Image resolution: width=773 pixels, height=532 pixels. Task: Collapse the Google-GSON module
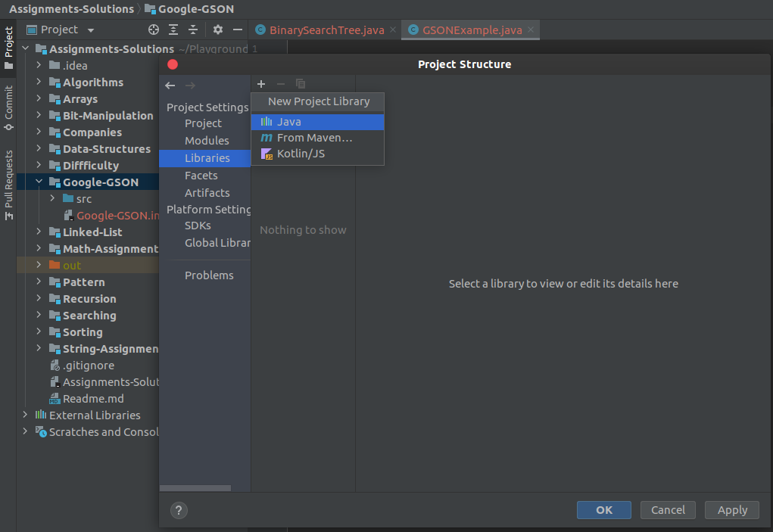coord(39,182)
